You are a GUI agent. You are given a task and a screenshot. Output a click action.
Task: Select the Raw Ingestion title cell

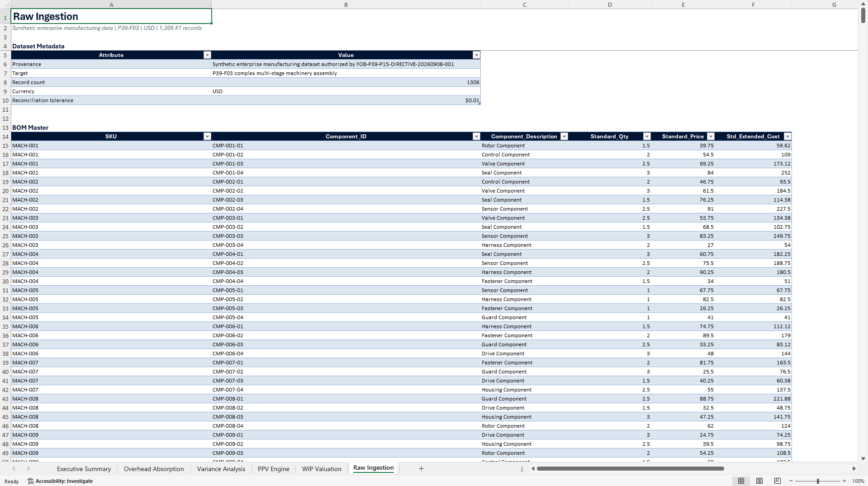(x=111, y=16)
